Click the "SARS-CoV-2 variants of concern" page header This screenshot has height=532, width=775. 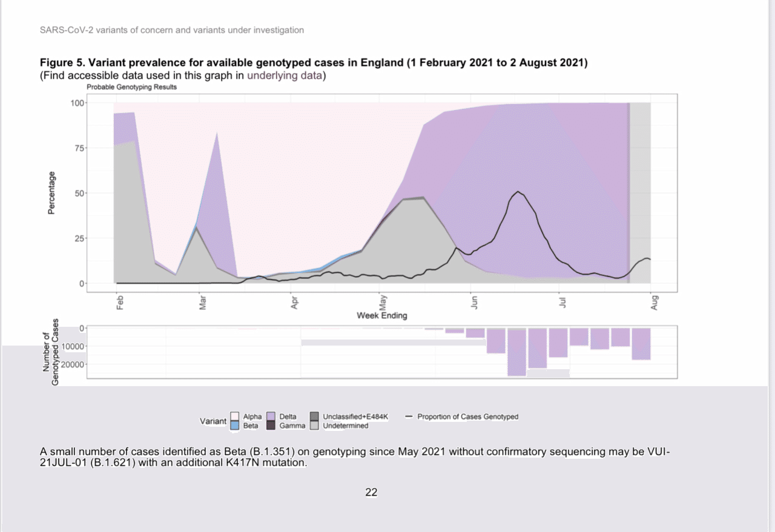click(x=172, y=30)
